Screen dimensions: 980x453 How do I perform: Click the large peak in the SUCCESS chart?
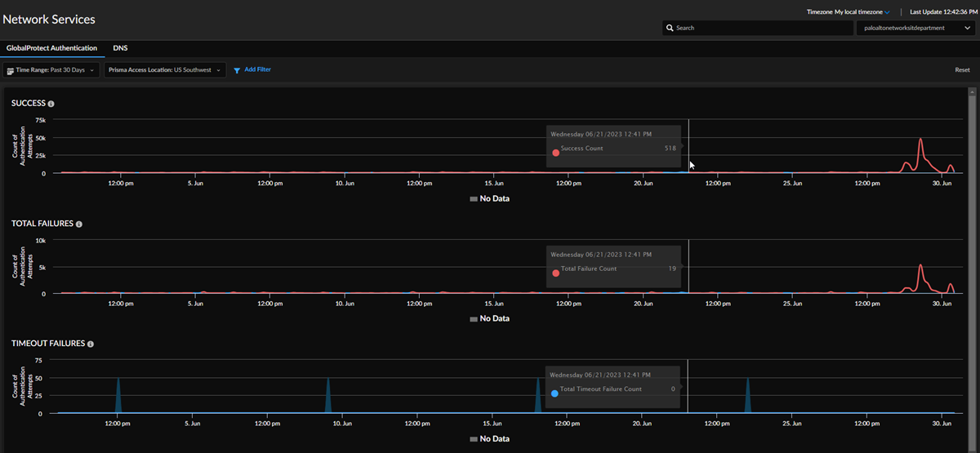(920, 140)
